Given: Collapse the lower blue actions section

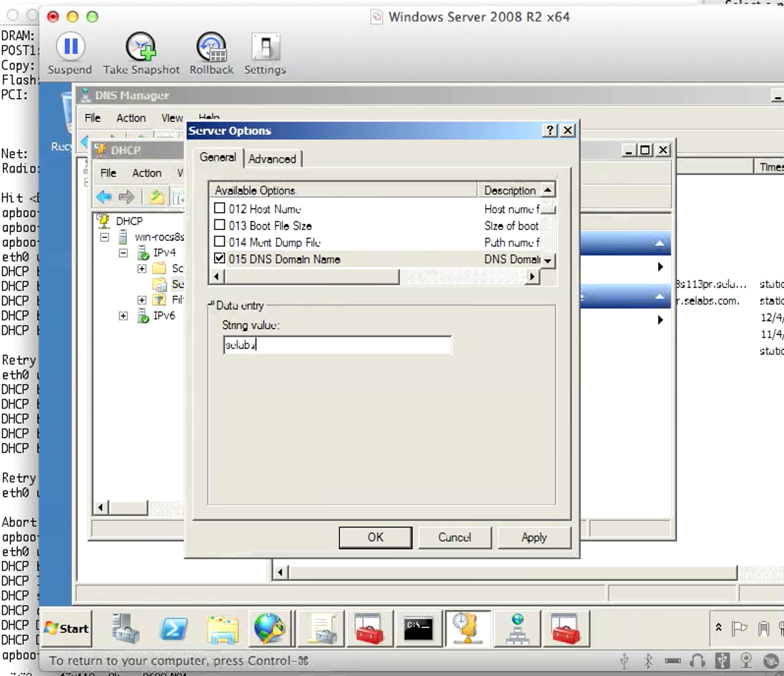Looking at the screenshot, I should tap(660, 296).
